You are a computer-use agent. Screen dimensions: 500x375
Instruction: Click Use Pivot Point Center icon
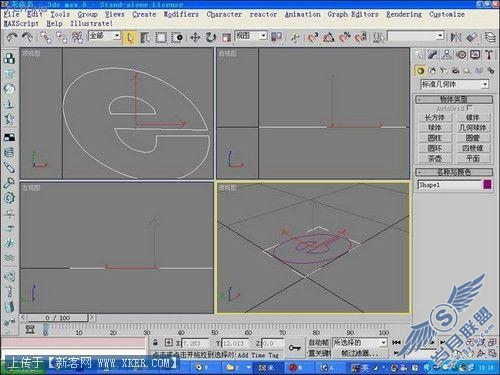click(276, 37)
